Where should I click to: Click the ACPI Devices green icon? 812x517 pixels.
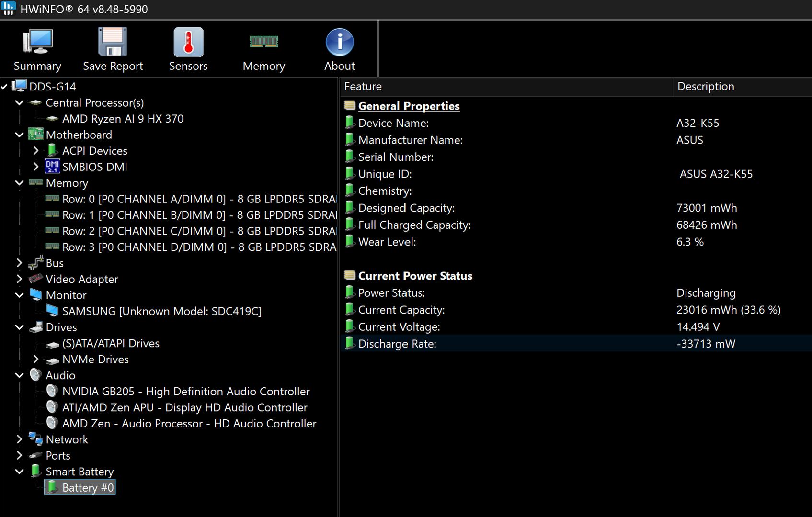[52, 150]
